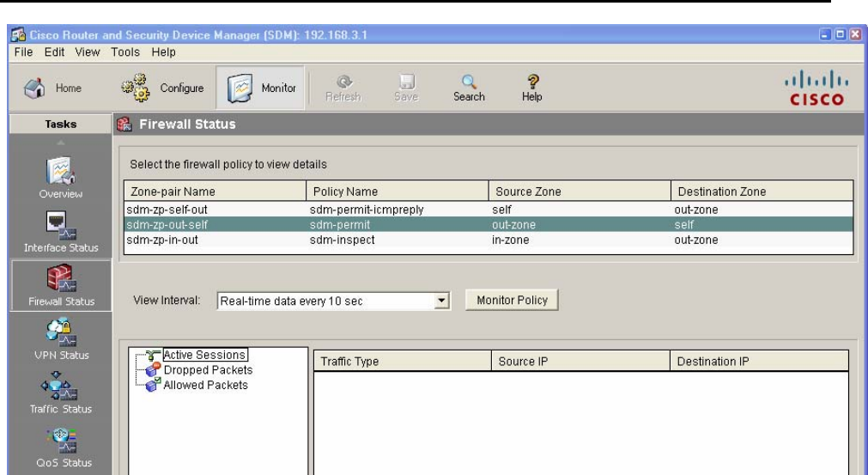Open the File menu
The height and width of the screenshot is (475, 868).
coord(23,52)
